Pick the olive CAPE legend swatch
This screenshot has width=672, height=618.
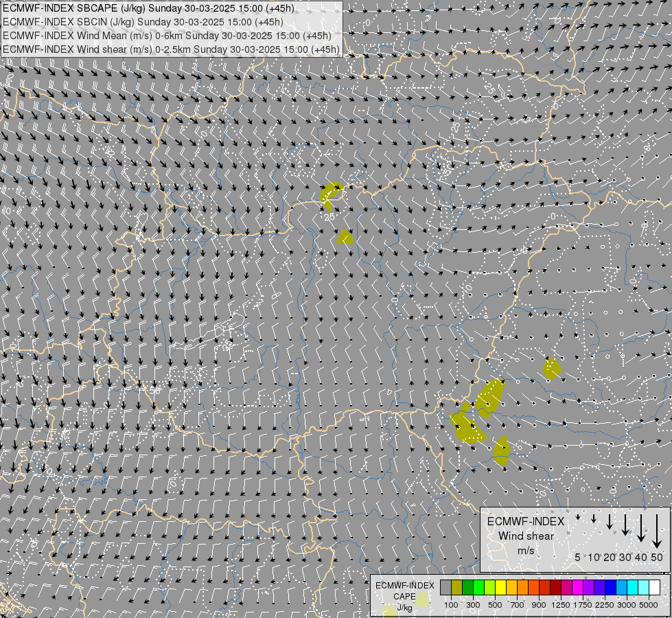(457, 588)
